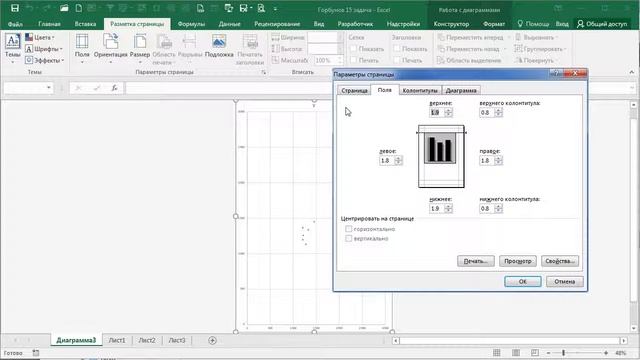Switch to the Формулы ribbon tab
Screen dimensions: 640x360
(x=191, y=24)
